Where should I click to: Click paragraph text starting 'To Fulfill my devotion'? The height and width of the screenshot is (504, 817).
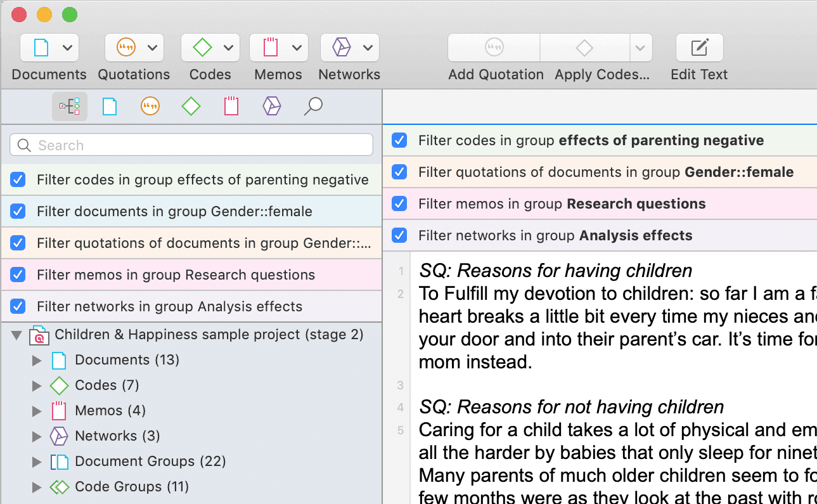(x=618, y=328)
